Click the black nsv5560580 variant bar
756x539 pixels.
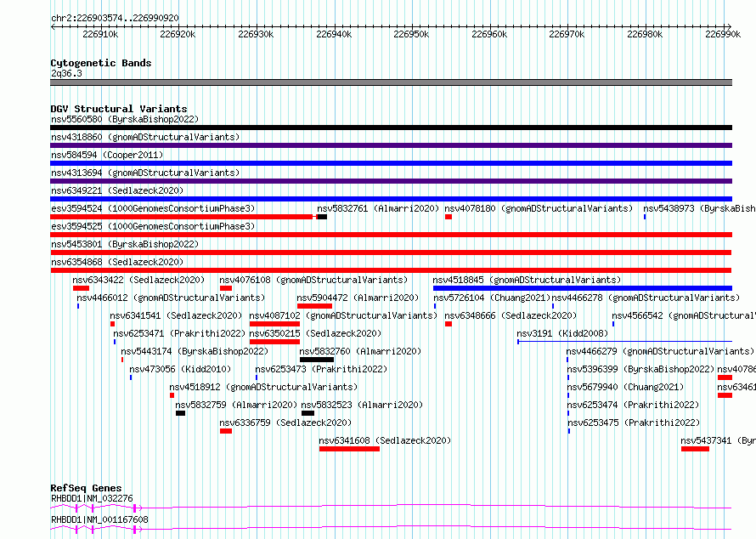click(x=391, y=128)
